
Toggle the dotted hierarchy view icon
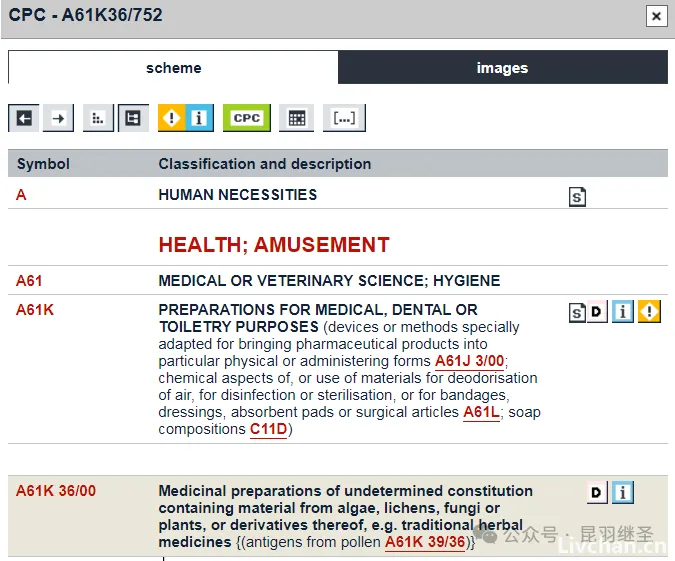click(97, 118)
